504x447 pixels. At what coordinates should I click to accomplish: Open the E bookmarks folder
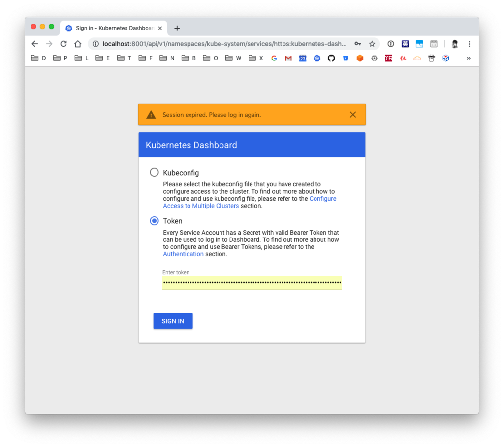tap(103, 58)
